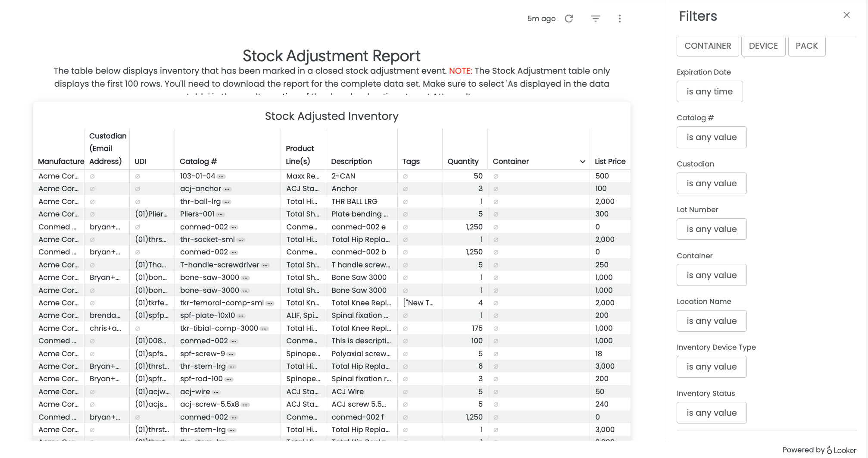
Task: Open the Lot Number filter field
Action: coord(711,229)
